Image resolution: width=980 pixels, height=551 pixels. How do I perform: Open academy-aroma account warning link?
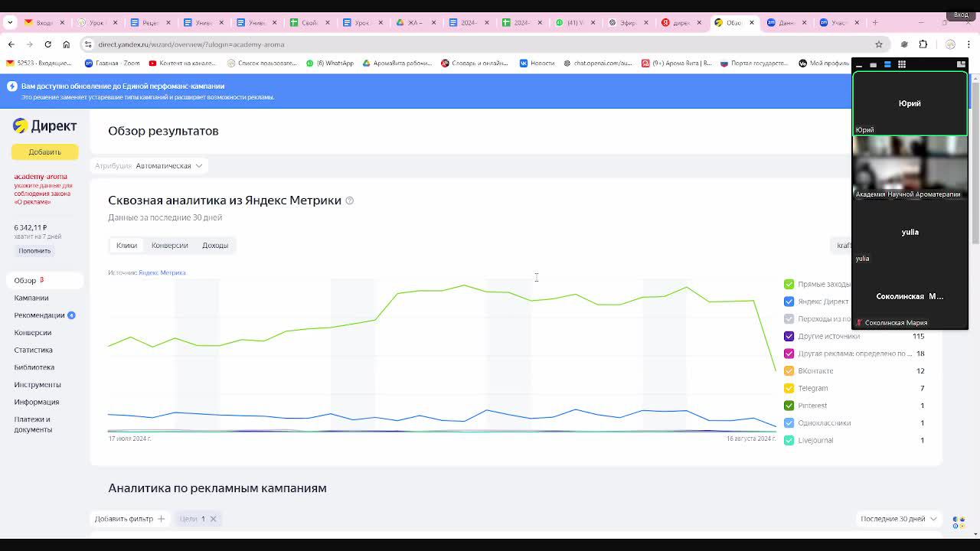point(43,189)
